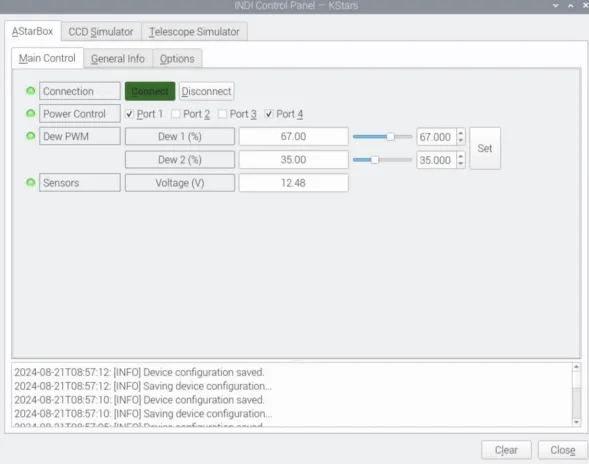Click the log scrollbar up arrow
589x464 pixels.
click(x=576, y=367)
